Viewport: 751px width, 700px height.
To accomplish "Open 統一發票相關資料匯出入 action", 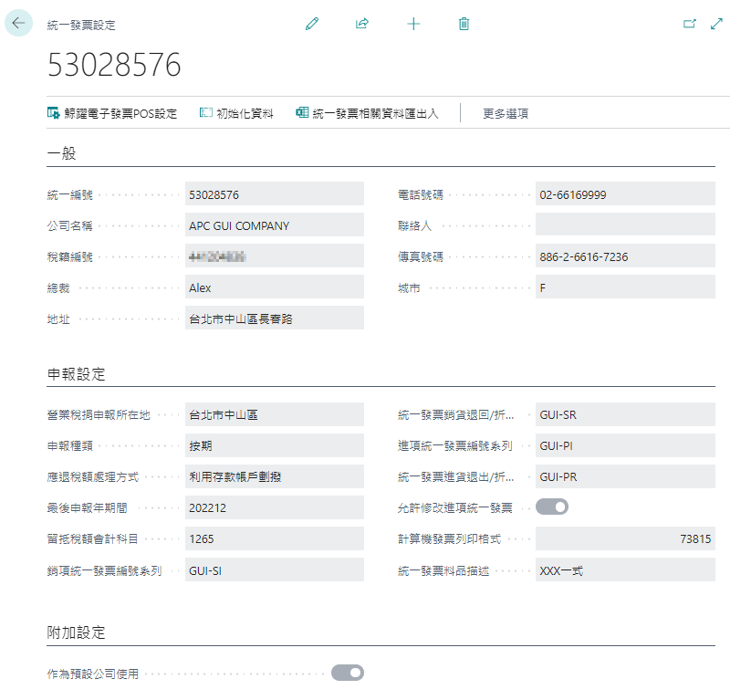I will tap(367, 113).
